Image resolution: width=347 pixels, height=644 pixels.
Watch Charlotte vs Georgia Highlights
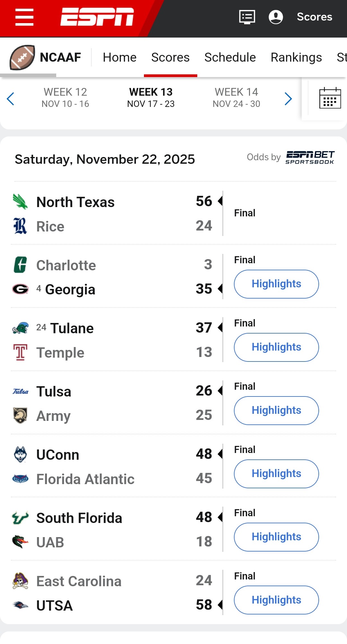[x=276, y=284]
